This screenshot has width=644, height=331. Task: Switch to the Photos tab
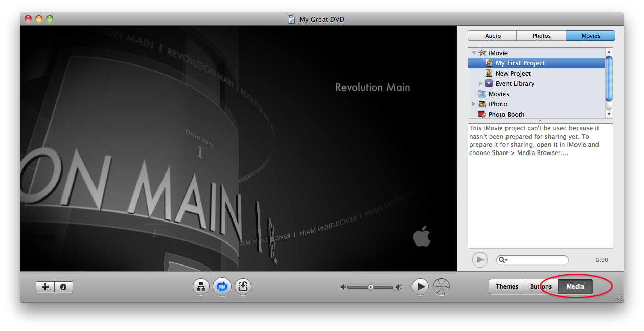pos(541,36)
